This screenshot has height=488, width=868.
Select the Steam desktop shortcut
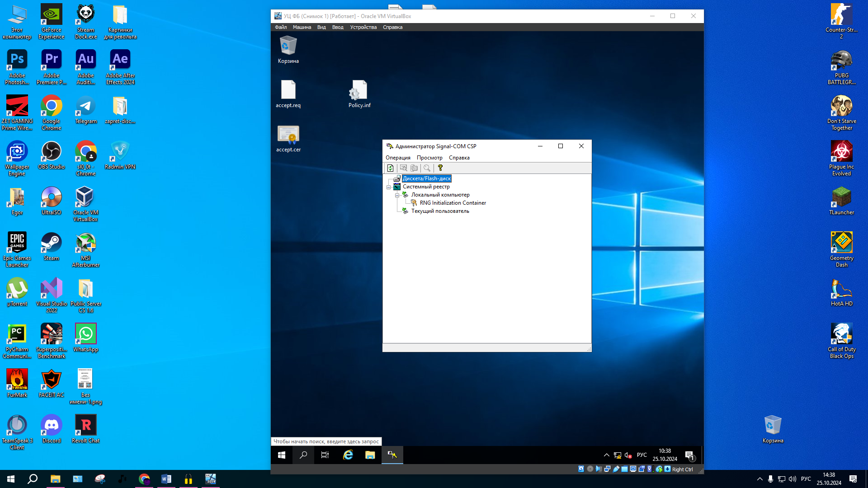tap(52, 247)
